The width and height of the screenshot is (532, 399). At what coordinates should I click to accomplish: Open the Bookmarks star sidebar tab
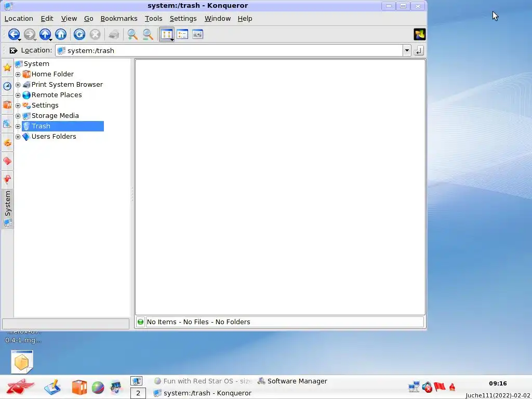click(7, 68)
